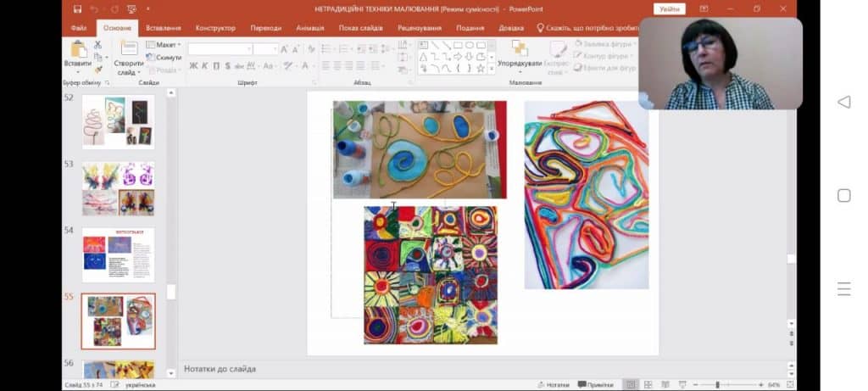Screen dimensions: 868x391
Task: Open the Arrange (Упорядкувати) tool
Action: point(520,63)
